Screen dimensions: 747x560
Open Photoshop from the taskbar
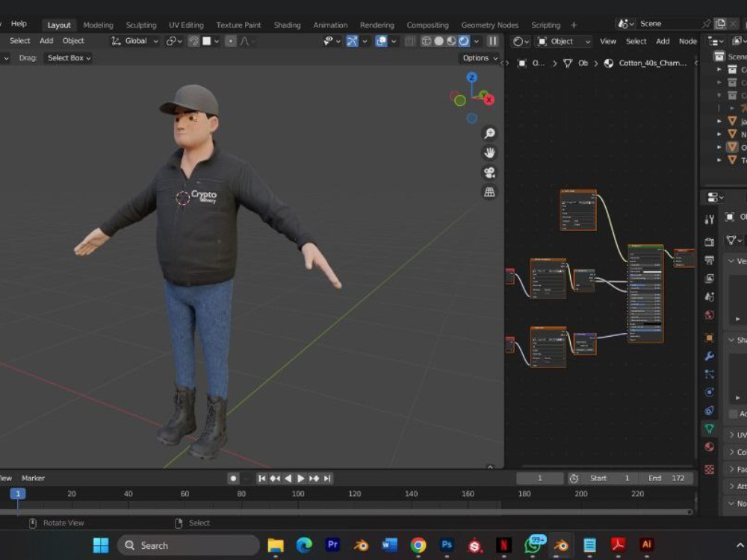pos(447,544)
